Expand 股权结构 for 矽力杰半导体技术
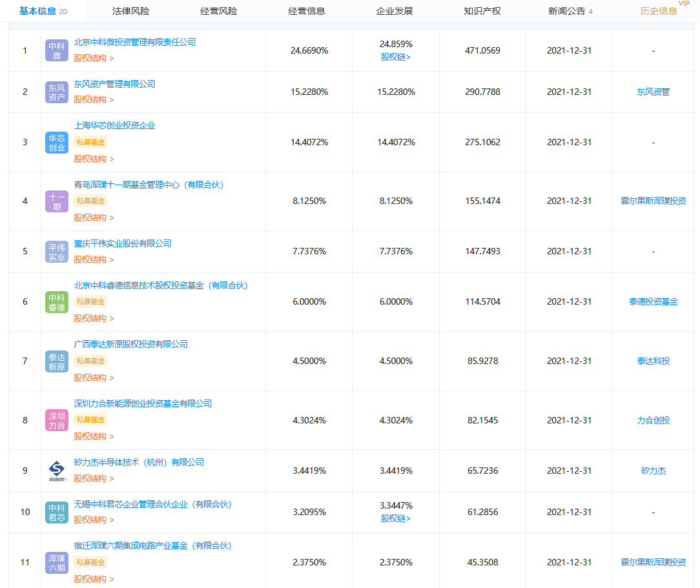This screenshot has height=588, width=700. [94, 478]
